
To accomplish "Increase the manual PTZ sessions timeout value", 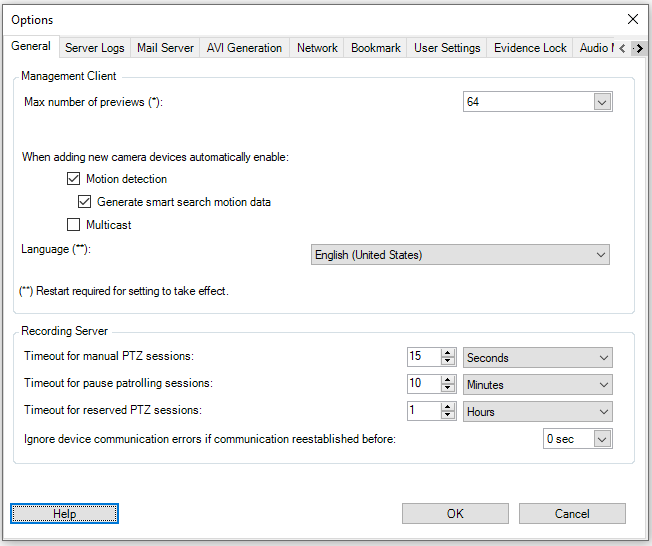I will pyautogui.click(x=449, y=353).
